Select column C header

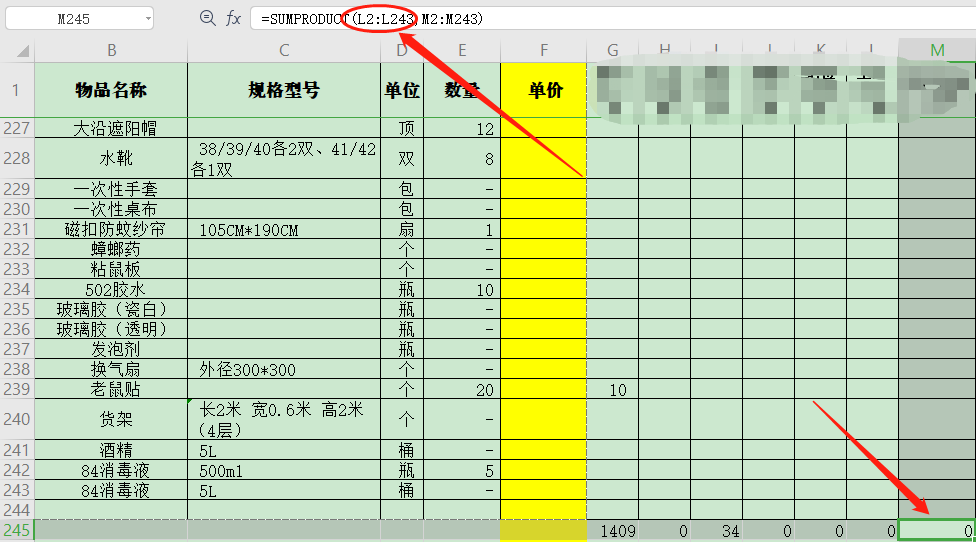pyautogui.click(x=284, y=50)
